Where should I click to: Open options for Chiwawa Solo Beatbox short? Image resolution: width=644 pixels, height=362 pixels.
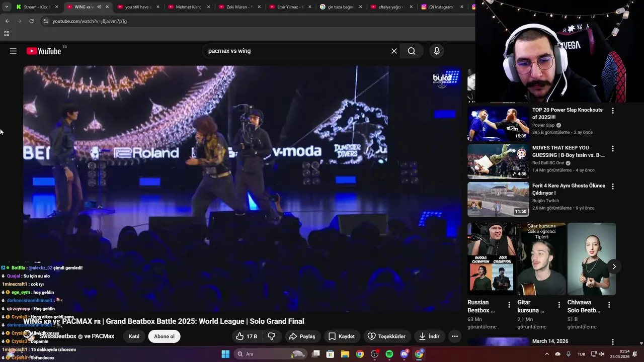point(609,305)
